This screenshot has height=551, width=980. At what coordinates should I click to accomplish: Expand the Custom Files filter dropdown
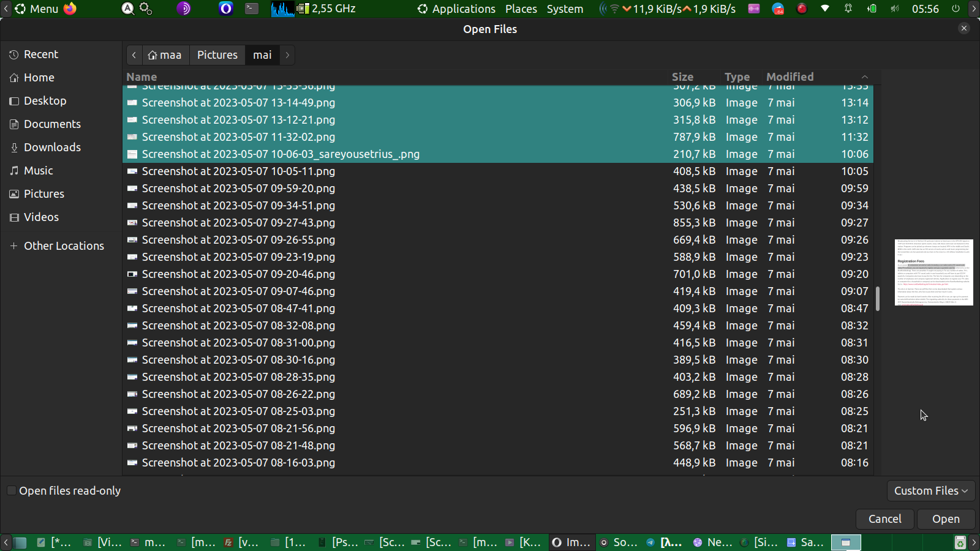(x=930, y=491)
